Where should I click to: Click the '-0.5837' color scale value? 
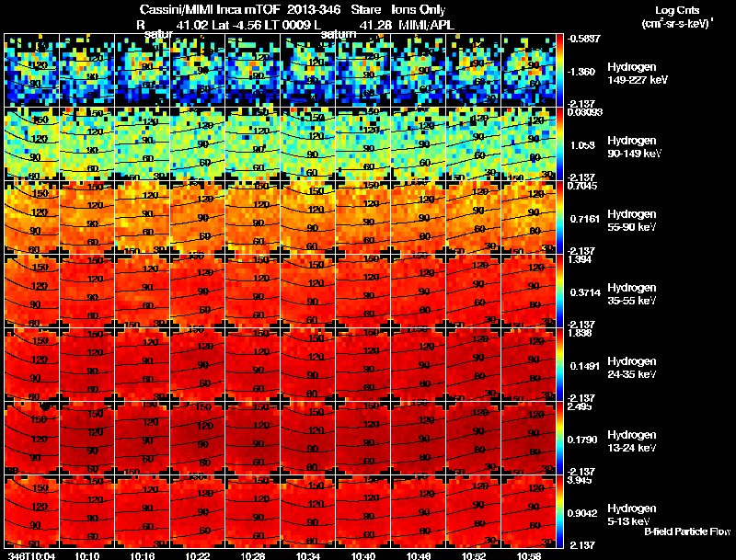coord(583,39)
